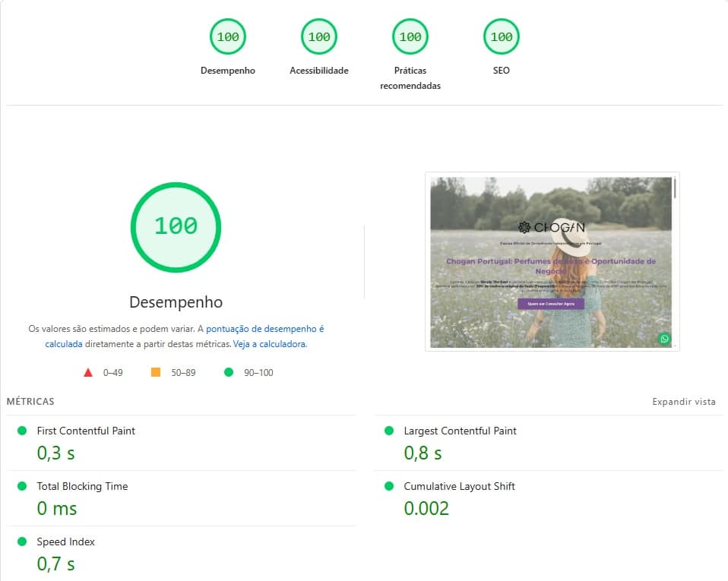The image size is (728, 581).
Task: Open the 'Veja a calculadora' link
Action: (268, 344)
